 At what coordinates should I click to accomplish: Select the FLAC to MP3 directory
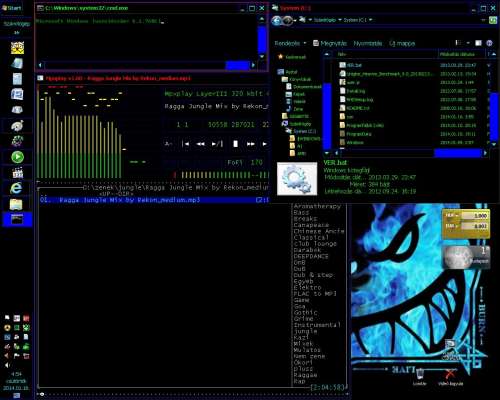point(315,294)
